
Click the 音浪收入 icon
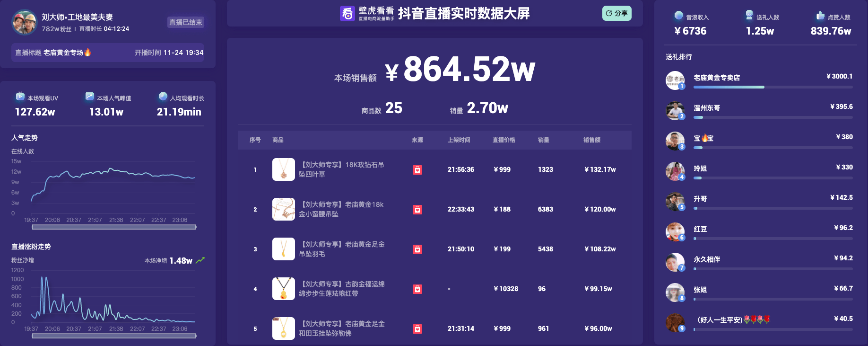pos(679,16)
